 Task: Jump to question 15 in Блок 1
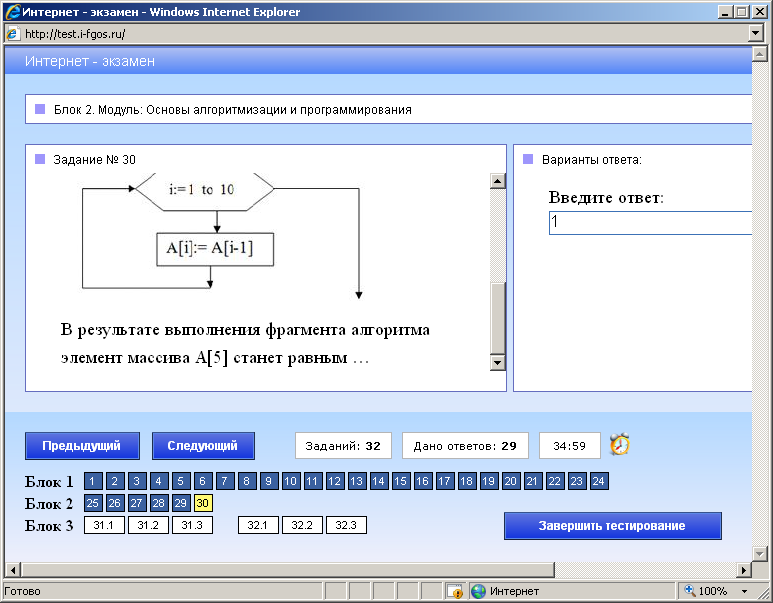click(401, 481)
